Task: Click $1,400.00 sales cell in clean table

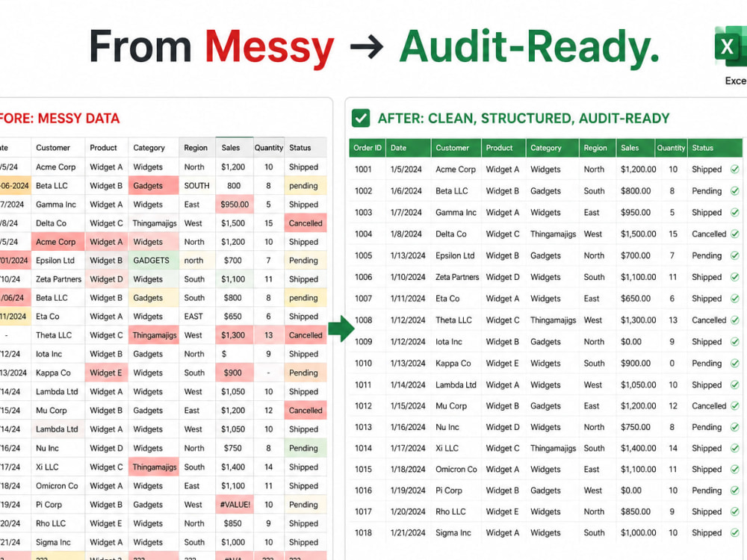Action: 639,448
